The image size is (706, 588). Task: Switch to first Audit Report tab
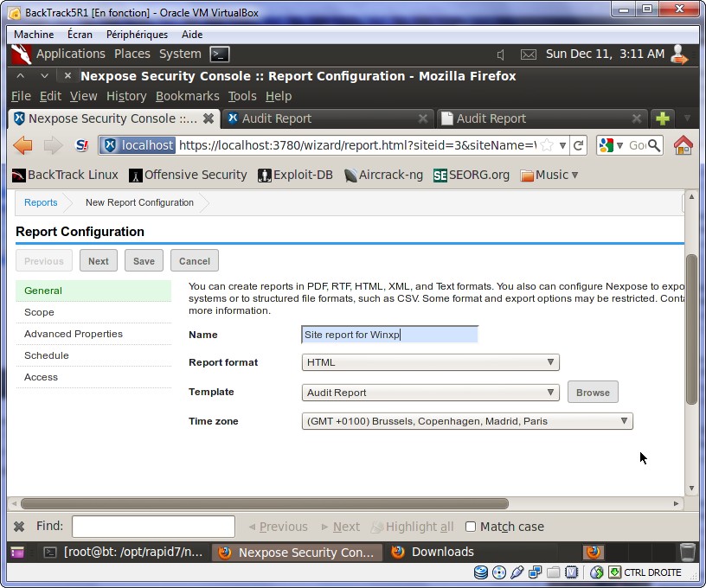coord(327,118)
